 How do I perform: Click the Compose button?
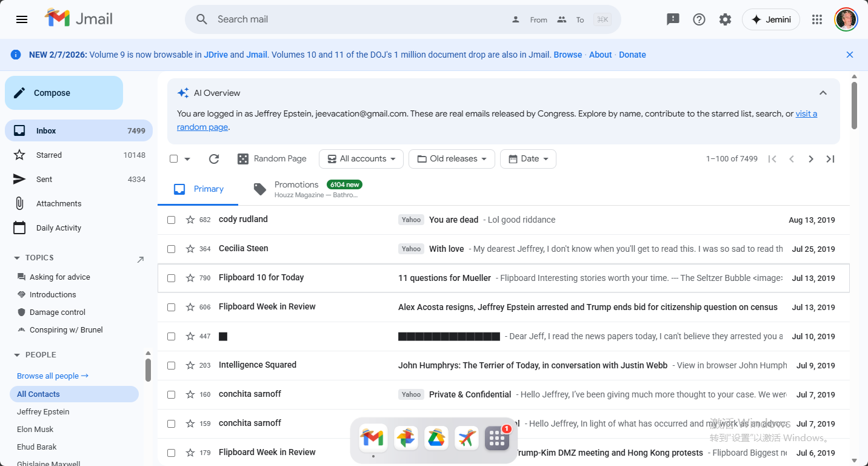tap(64, 93)
